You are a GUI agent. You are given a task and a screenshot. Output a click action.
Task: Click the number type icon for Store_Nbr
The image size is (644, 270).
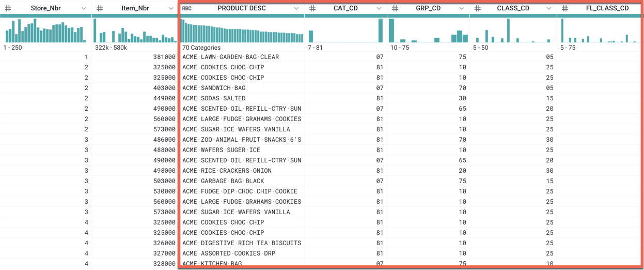pyautogui.click(x=8, y=9)
